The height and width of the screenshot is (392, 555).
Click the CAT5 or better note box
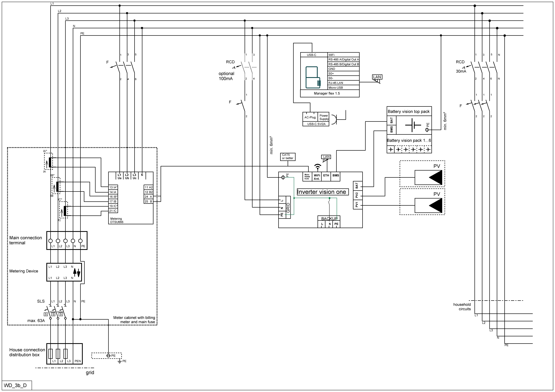[x=288, y=157]
